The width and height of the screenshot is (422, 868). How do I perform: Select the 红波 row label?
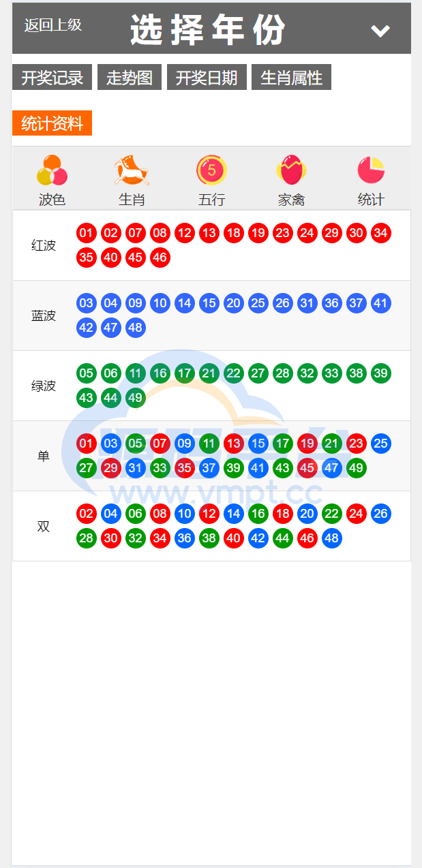[44, 245]
